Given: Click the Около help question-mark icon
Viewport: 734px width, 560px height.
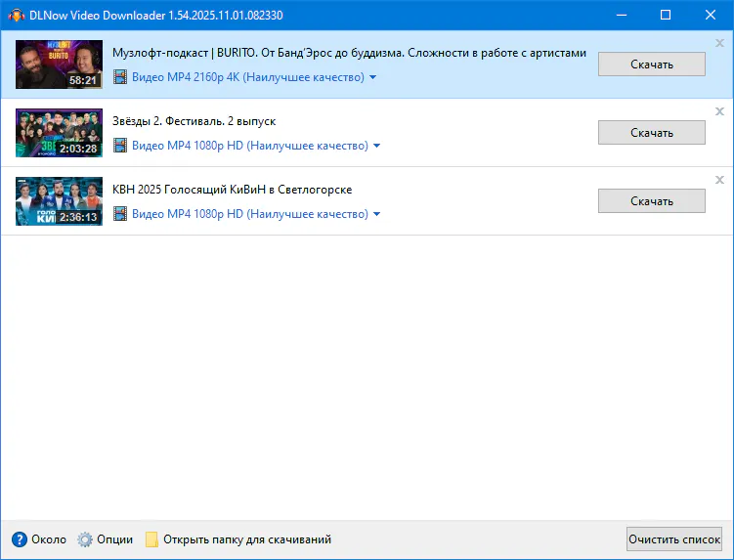Looking at the screenshot, I should coord(19,539).
